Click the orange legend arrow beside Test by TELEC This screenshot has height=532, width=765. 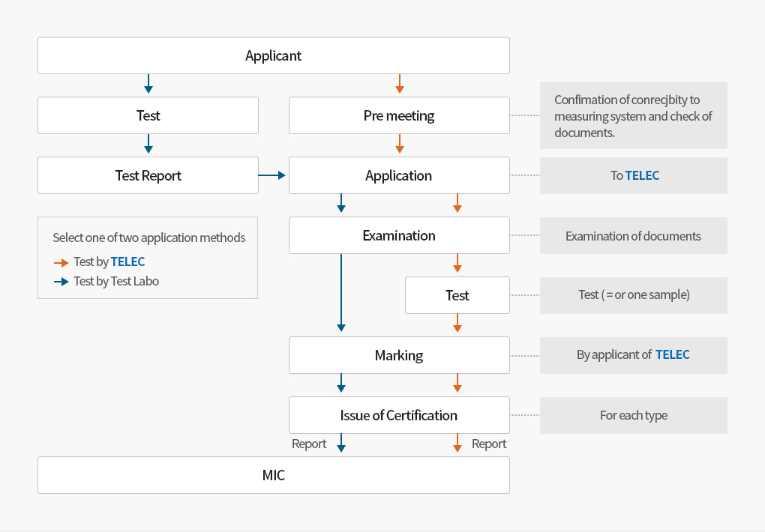coord(61,263)
